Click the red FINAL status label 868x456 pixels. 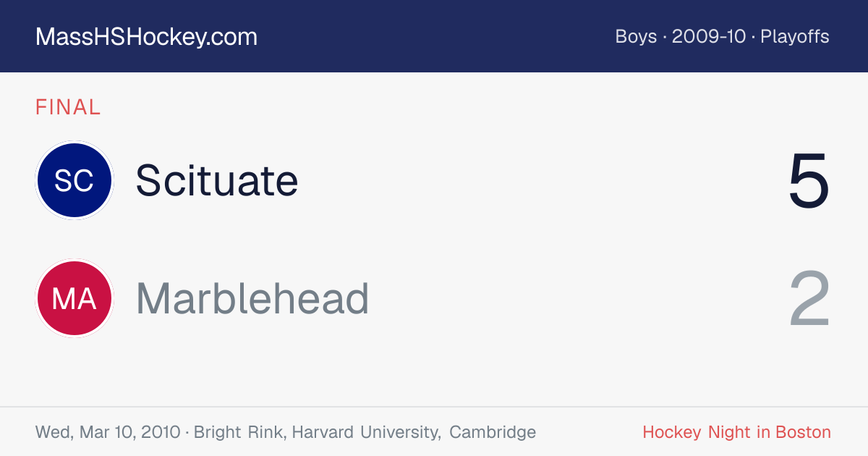click(68, 108)
